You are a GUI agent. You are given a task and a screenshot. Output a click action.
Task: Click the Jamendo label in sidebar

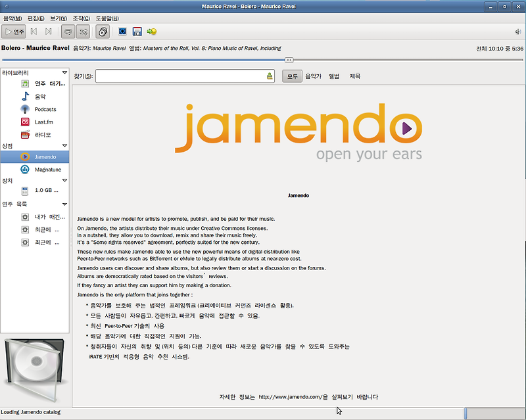[45, 157]
